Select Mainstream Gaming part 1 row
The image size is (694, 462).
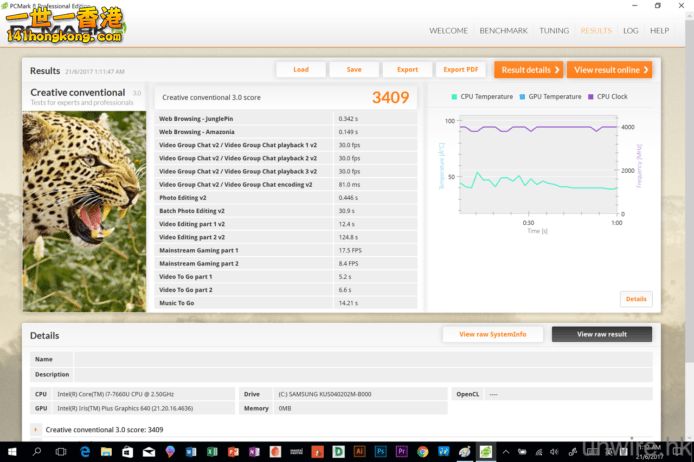[x=286, y=250]
